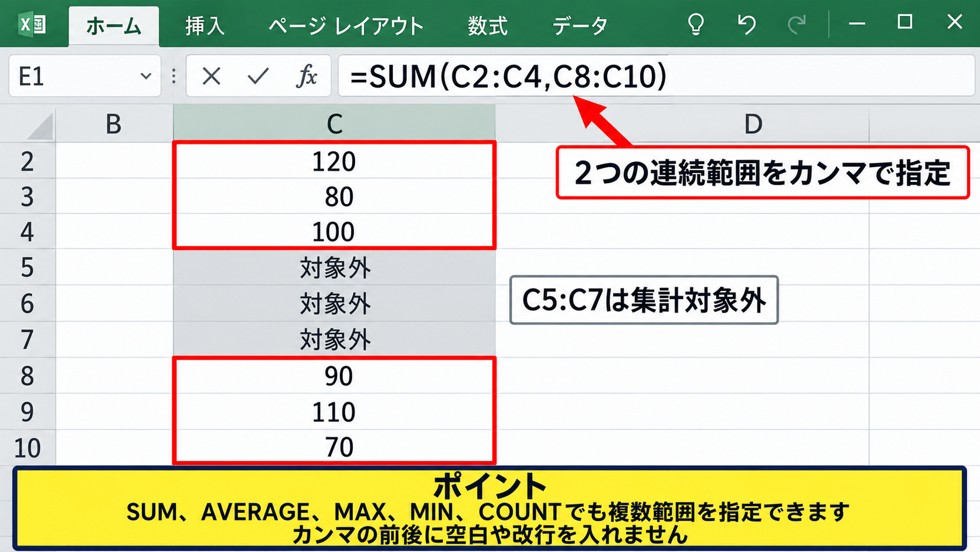Select cell containing 120

pyautogui.click(x=334, y=161)
